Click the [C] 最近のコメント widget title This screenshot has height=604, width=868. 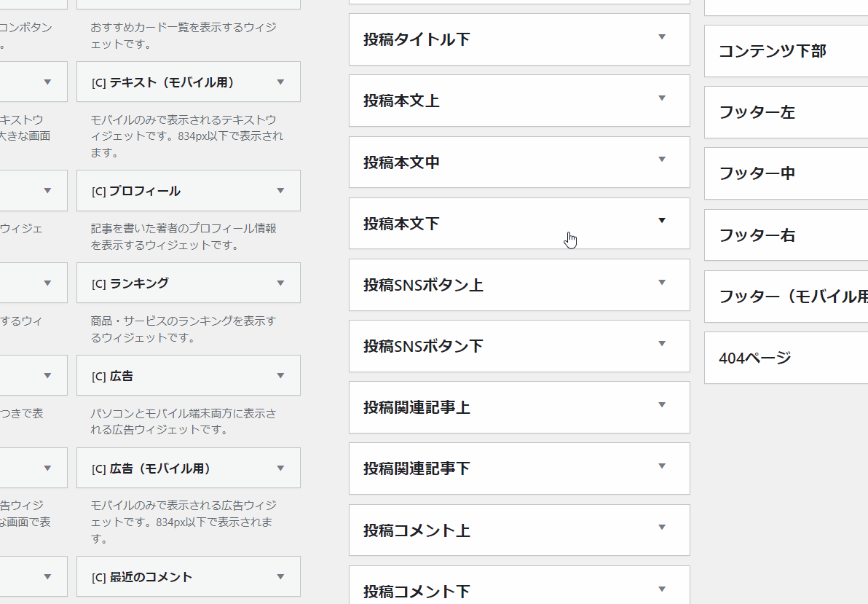151,577
